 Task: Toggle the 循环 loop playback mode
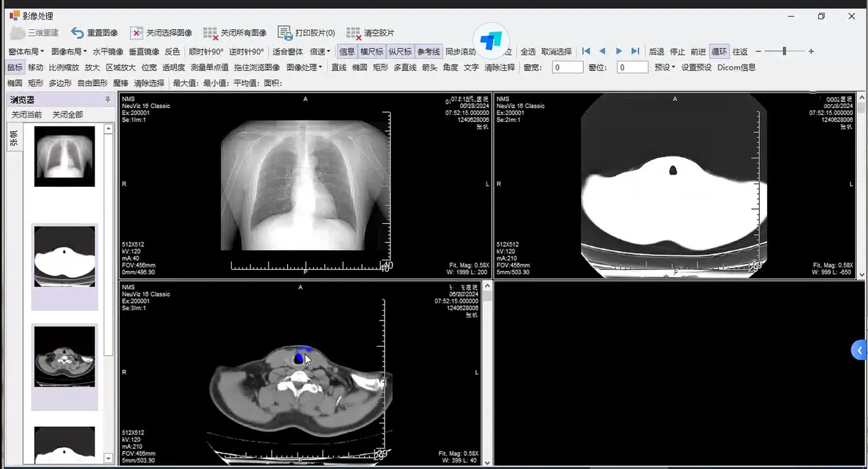click(719, 51)
